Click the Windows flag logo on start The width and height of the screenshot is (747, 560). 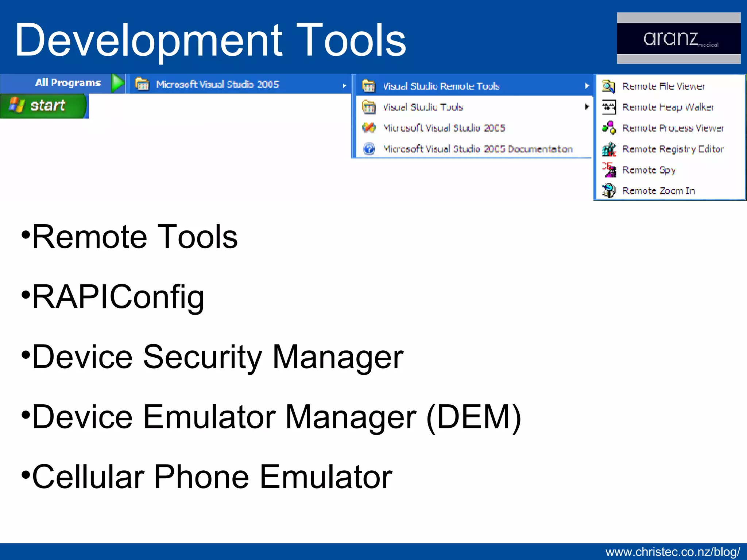coord(17,105)
